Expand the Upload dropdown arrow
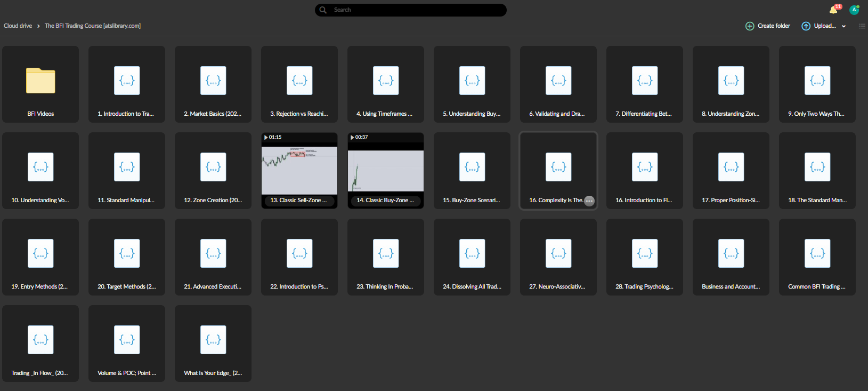 [x=843, y=26]
